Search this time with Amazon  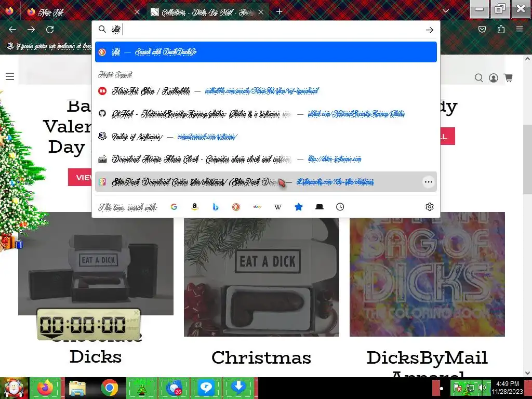coord(194,207)
